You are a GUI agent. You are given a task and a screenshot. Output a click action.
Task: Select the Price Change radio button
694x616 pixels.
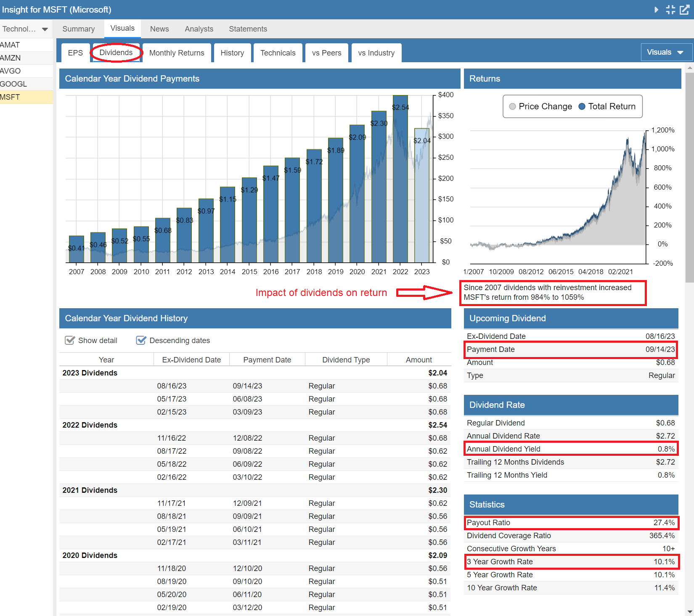[x=512, y=106]
